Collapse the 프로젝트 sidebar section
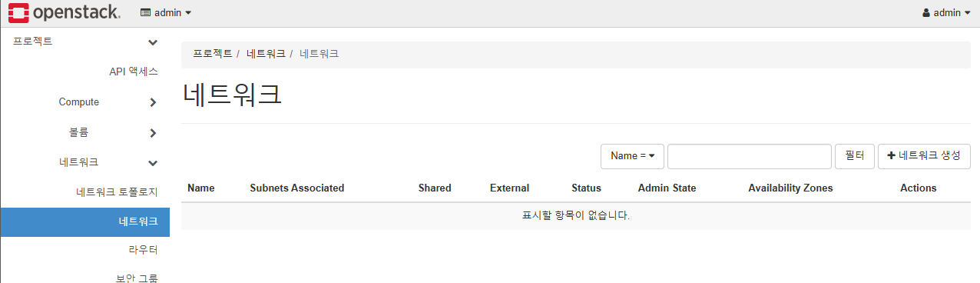The width and height of the screenshot is (980, 283). [x=84, y=42]
